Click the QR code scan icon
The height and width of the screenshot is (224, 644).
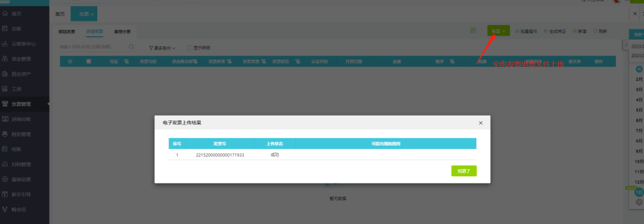[x=473, y=31]
